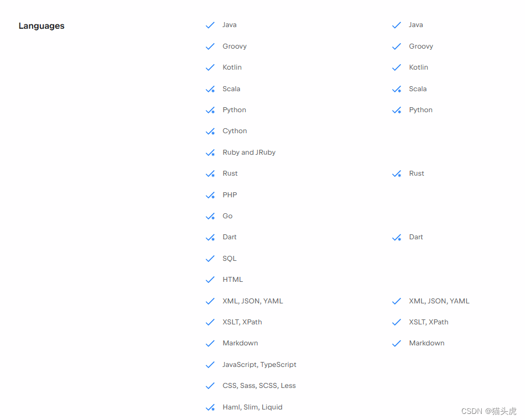Click the Kotlin text in the right column
This screenshot has height=420, width=525.
click(419, 67)
